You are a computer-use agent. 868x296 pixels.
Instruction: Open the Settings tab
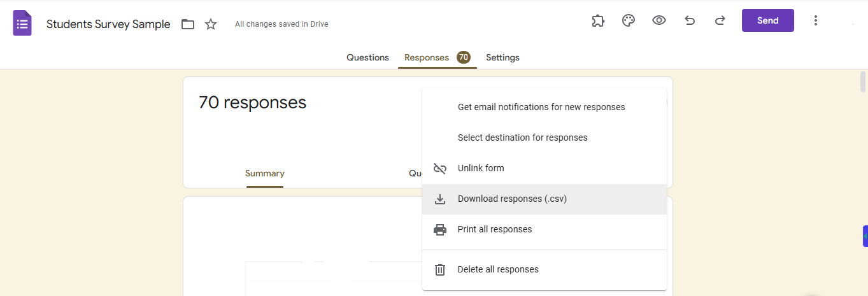pyautogui.click(x=502, y=57)
